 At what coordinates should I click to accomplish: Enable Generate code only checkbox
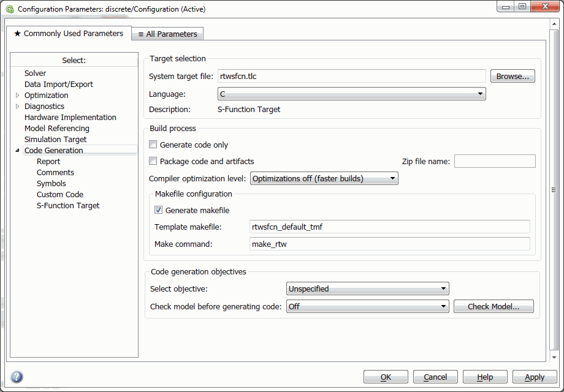point(153,145)
